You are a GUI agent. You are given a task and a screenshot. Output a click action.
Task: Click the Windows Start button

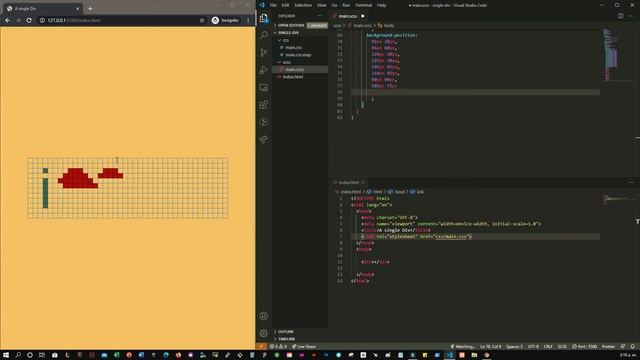click(x=6, y=355)
